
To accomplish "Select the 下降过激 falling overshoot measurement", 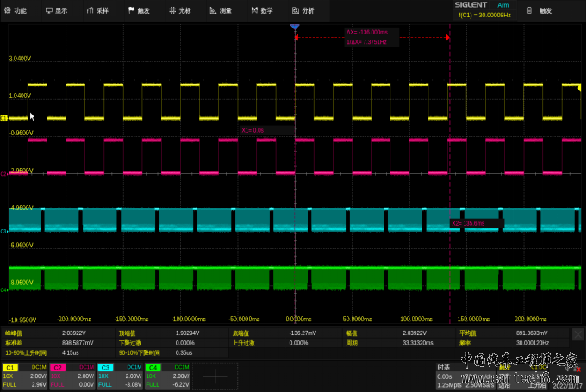I will (130, 343).
